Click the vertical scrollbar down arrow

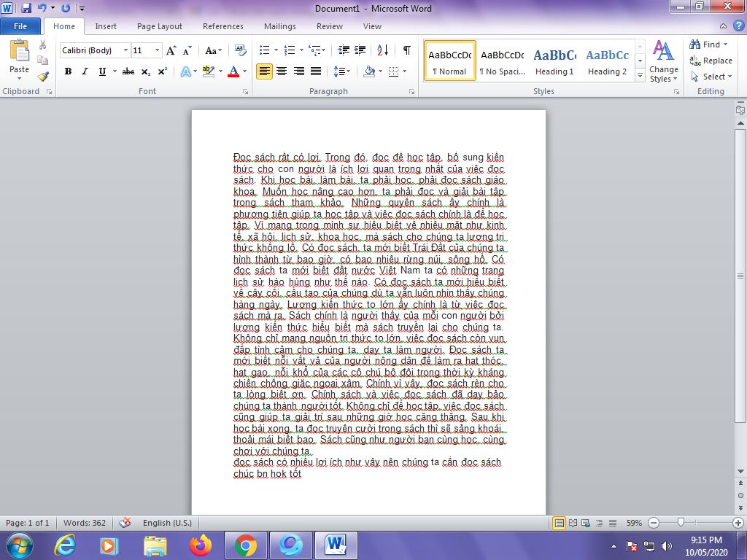click(x=740, y=472)
